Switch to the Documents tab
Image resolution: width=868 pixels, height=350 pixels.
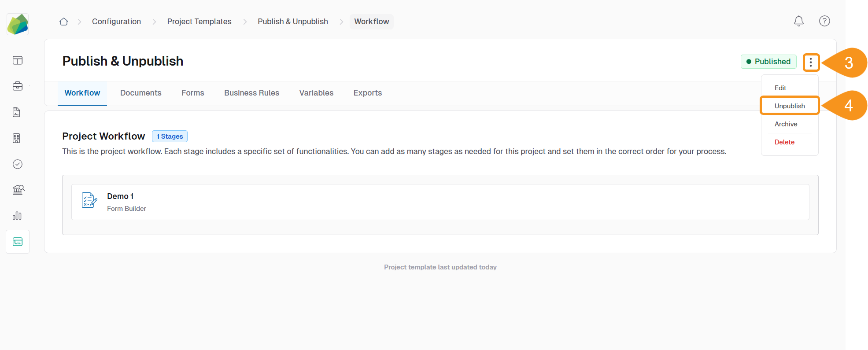click(140, 93)
